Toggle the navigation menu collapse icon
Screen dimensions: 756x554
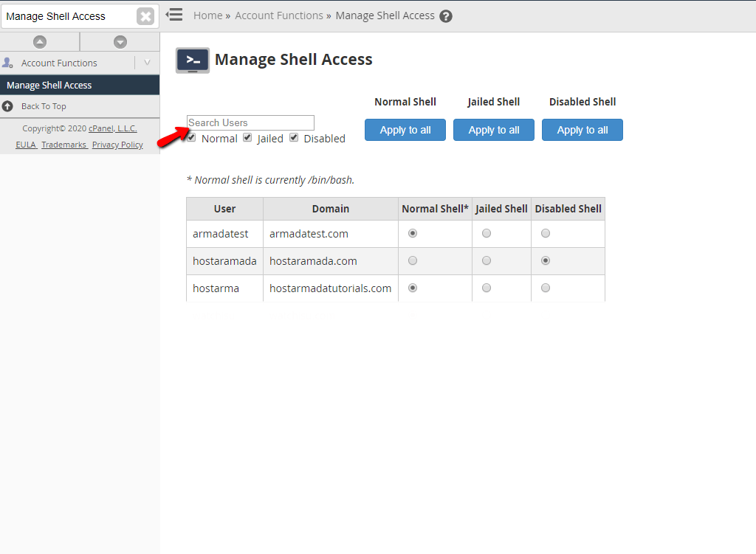click(174, 15)
